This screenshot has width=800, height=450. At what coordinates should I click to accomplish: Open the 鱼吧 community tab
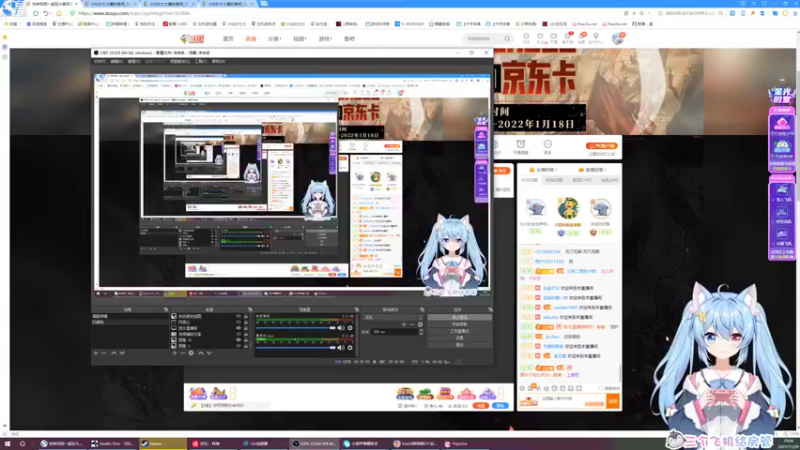(349, 39)
